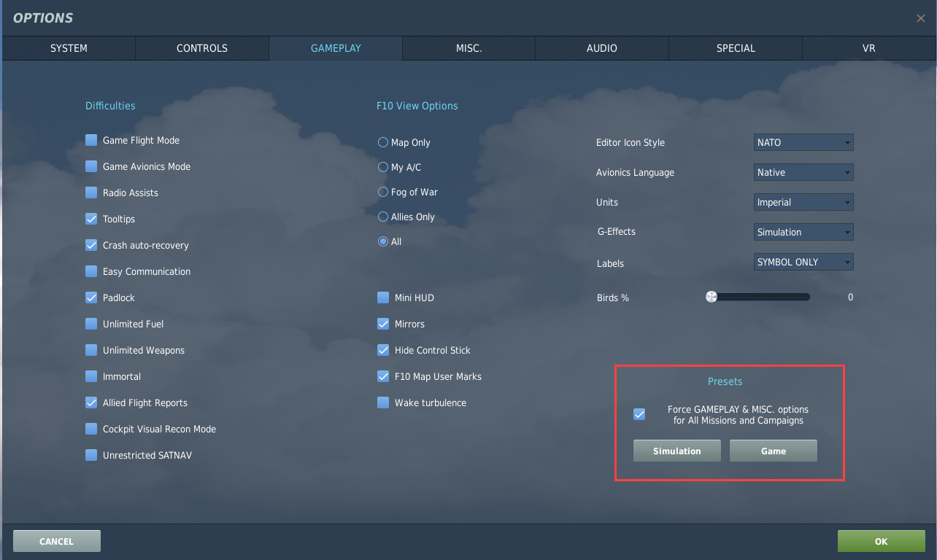Click the CANCEL button
The height and width of the screenshot is (560, 937).
pos(57,541)
